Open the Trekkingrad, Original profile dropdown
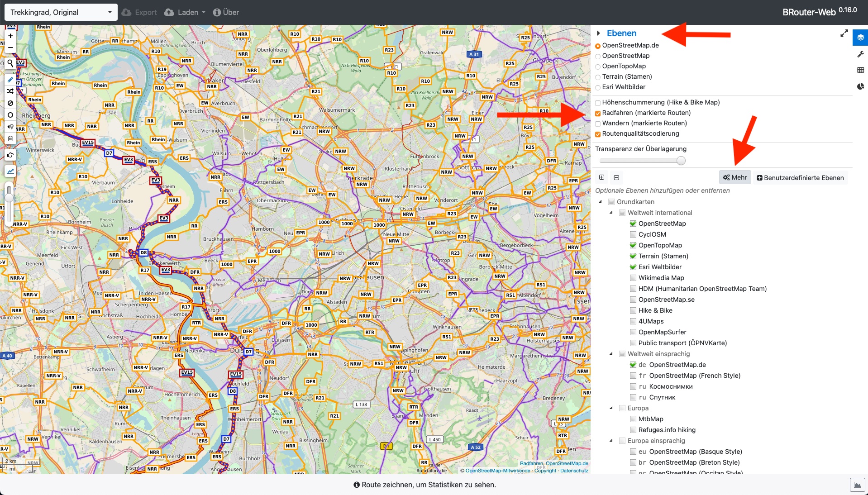Viewport: 868px width, 495px height. [61, 12]
